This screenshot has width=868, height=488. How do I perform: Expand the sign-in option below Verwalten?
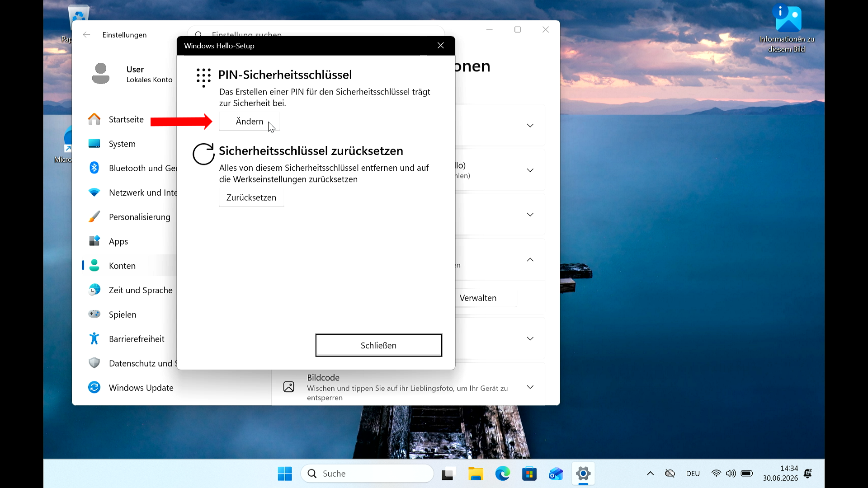click(530, 338)
